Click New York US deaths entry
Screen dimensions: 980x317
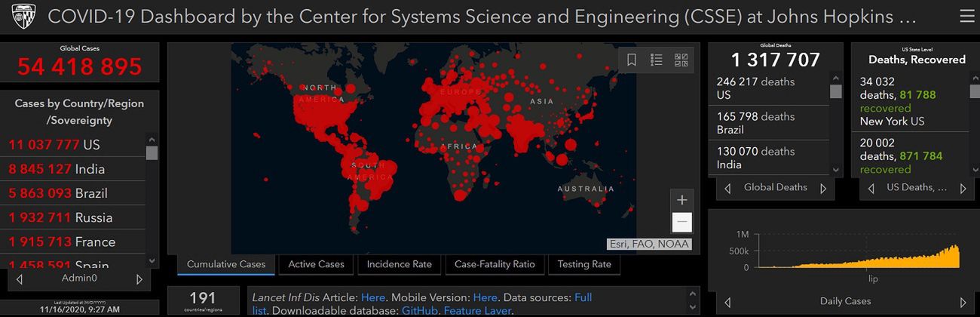[910, 102]
